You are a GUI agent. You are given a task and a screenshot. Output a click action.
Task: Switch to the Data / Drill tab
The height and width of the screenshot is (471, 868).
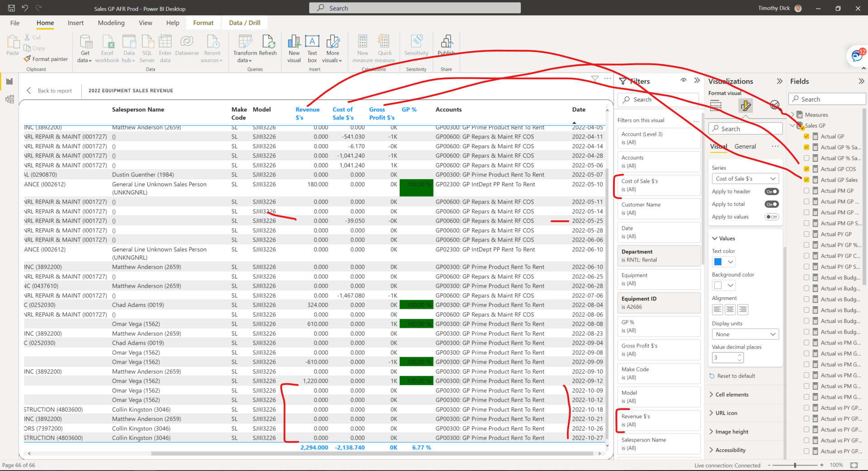tap(245, 23)
